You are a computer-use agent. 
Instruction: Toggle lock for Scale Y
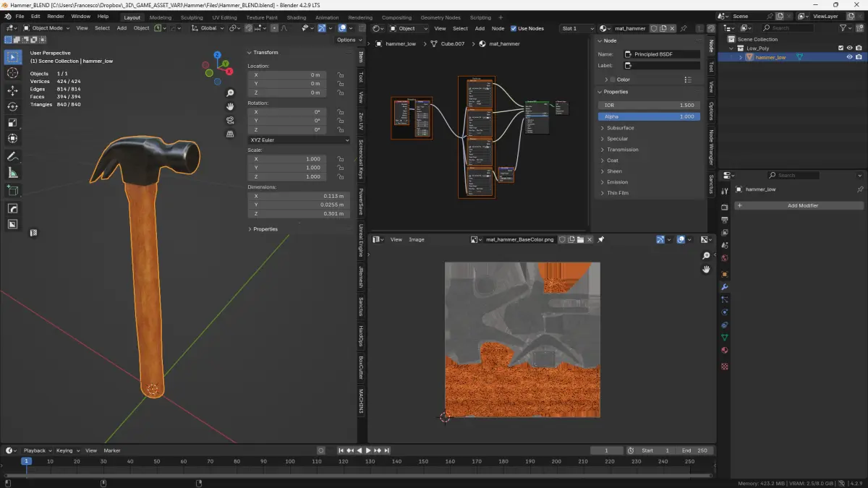[340, 168]
